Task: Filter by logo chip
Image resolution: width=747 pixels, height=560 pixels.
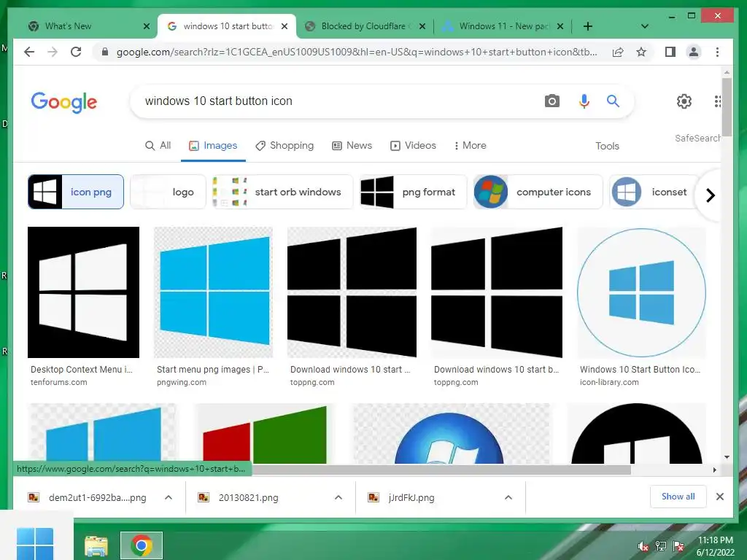Action: tap(169, 192)
